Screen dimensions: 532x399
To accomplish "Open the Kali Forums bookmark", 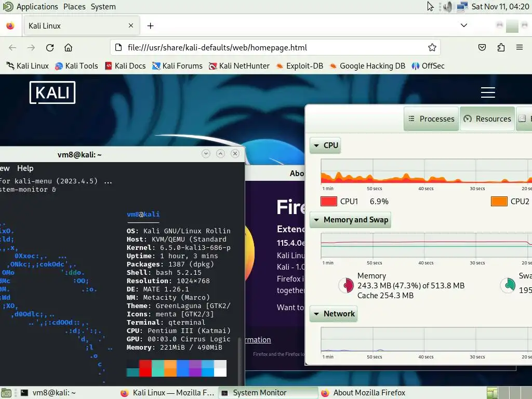I will tap(177, 66).
